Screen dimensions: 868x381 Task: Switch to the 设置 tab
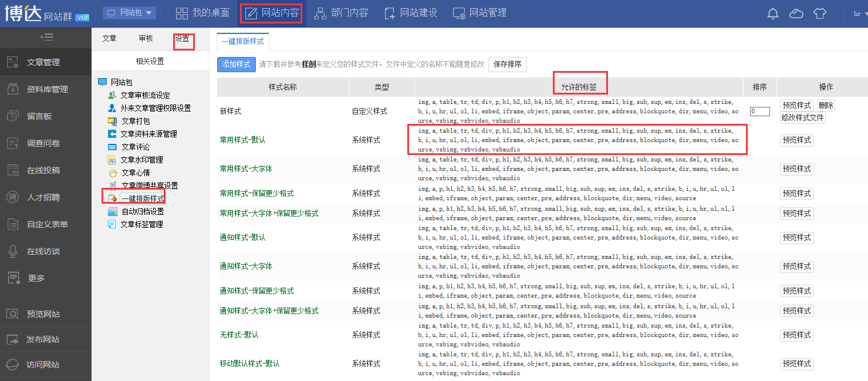183,39
